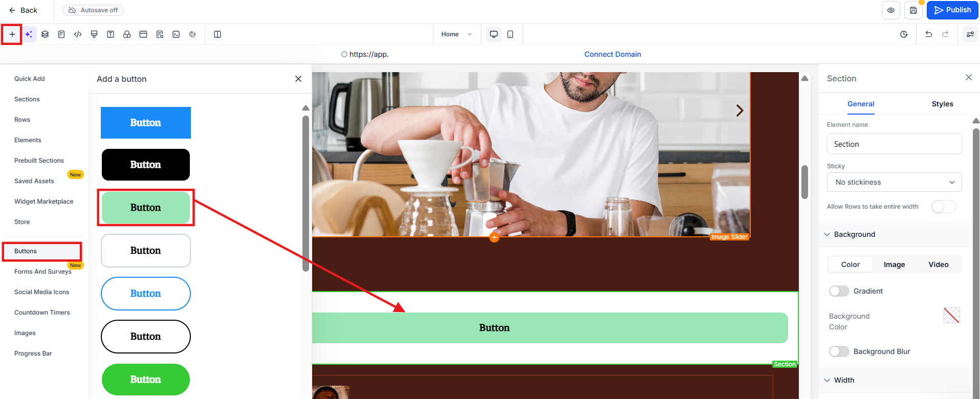Click the undo arrow icon
This screenshot has width=980, height=399.
(929, 34)
